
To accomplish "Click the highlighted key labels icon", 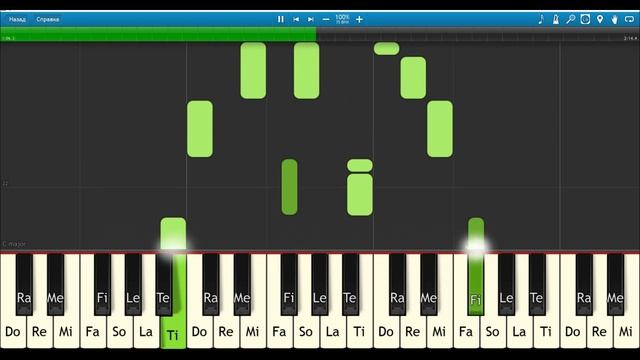I will [585, 19].
